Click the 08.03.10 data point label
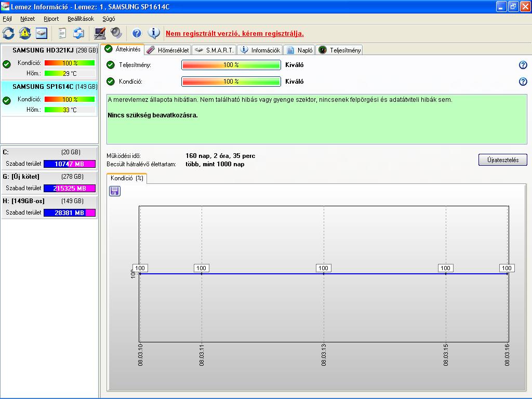This screenshot has height=399, width=532. 140,268
